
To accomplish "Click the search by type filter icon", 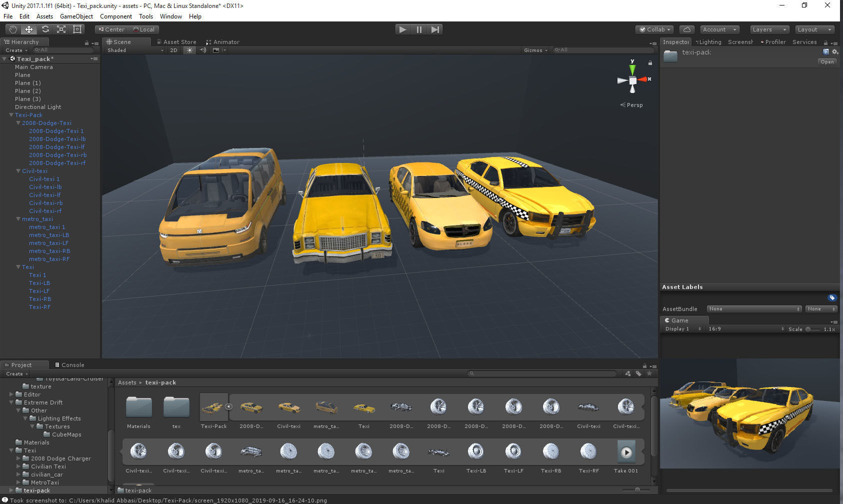I will point(628,373).
